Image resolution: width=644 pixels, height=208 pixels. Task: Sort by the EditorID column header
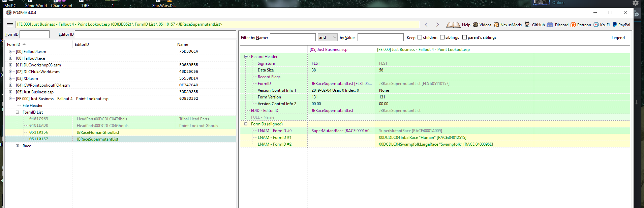pos(124,44)
